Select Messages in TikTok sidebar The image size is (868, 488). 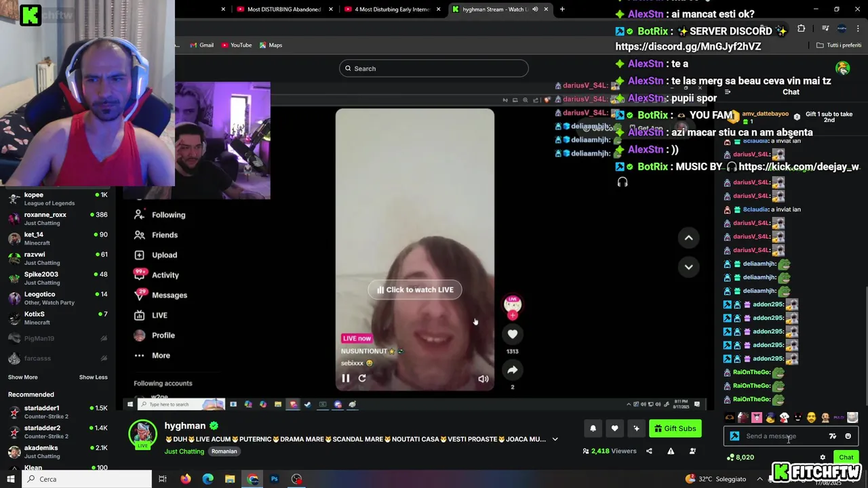(x=161, y=296)
